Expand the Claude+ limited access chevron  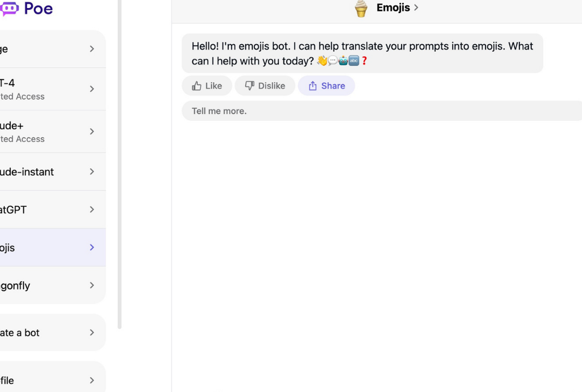click(x=92, y=132)
